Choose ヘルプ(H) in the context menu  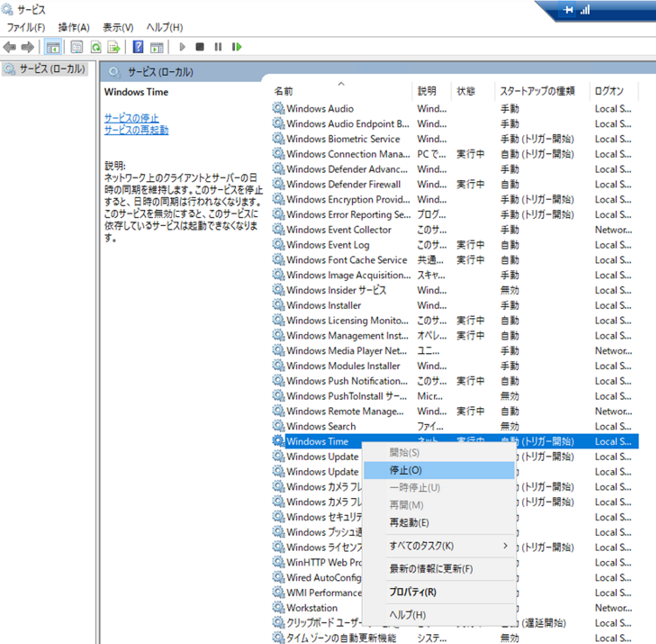(x=439, y=615)
